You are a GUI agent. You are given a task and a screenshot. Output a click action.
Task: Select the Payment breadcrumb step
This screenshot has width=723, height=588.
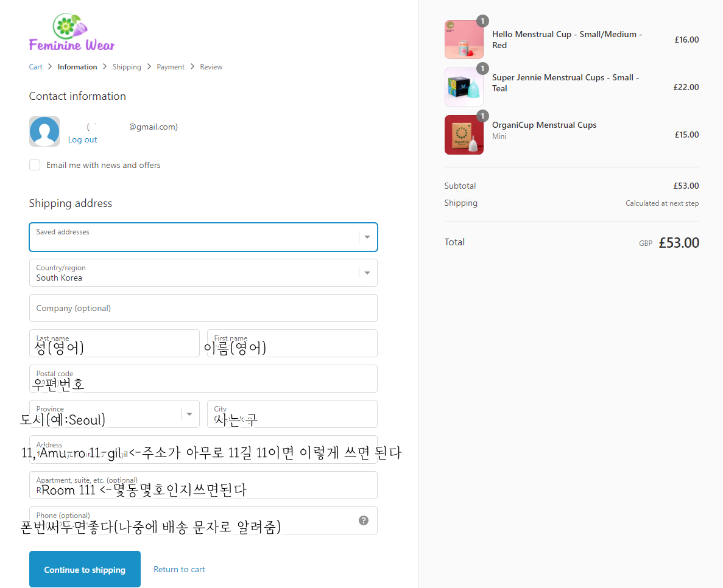coord(171,67)
